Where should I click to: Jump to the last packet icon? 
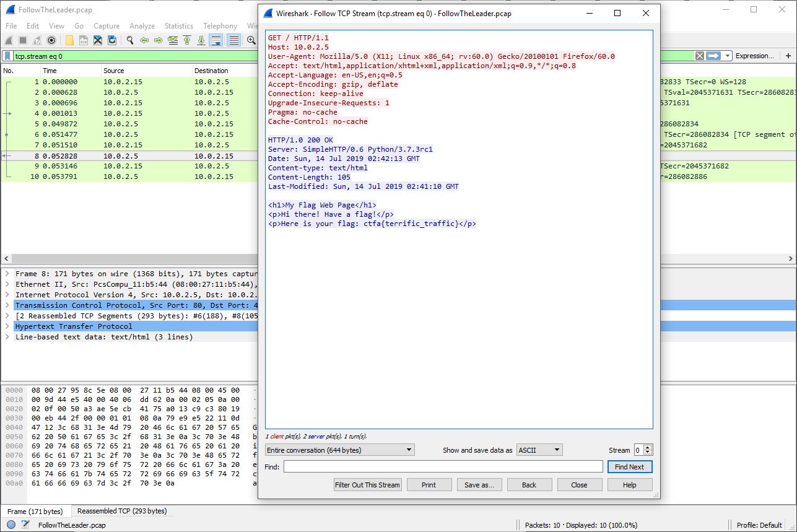[x=201, y=40]
